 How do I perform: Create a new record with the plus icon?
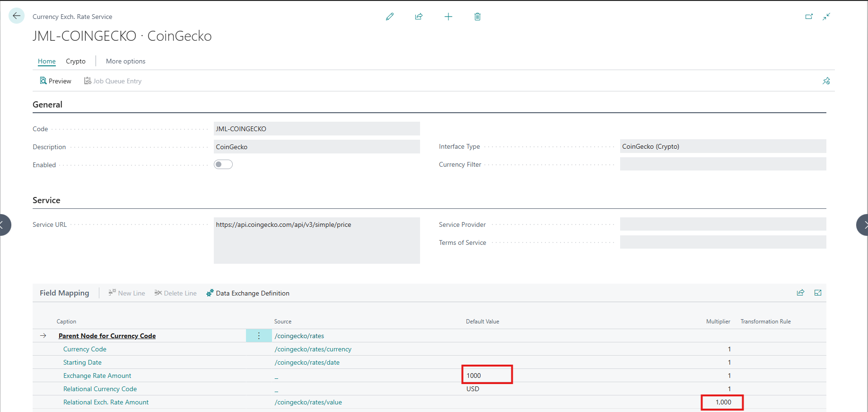(x=448, y=17)
